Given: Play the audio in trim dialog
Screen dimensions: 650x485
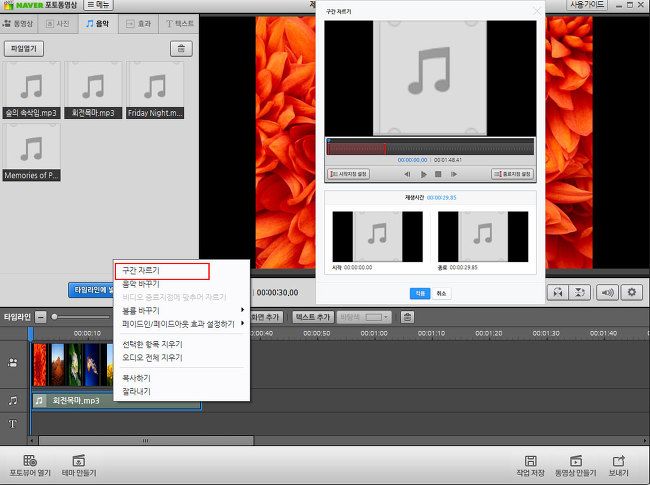Looking at the screenshot, I should [423, 175].
